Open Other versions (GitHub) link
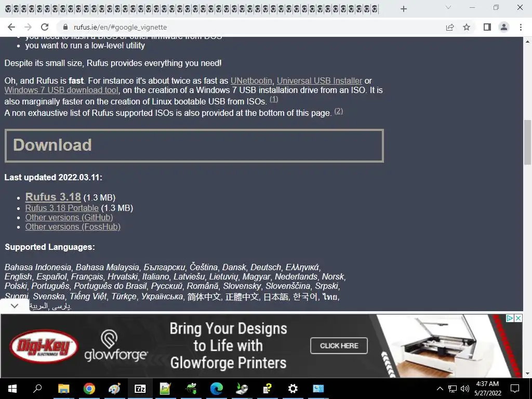532x399 pixels. (x=69, y=218)
